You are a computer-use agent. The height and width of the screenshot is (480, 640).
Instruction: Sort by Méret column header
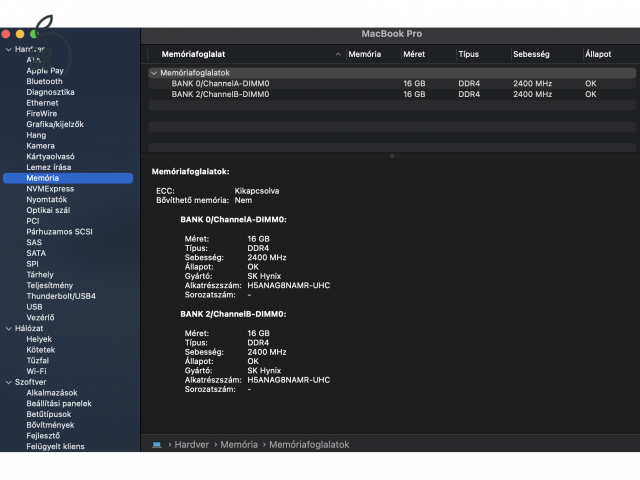point(414,54)
